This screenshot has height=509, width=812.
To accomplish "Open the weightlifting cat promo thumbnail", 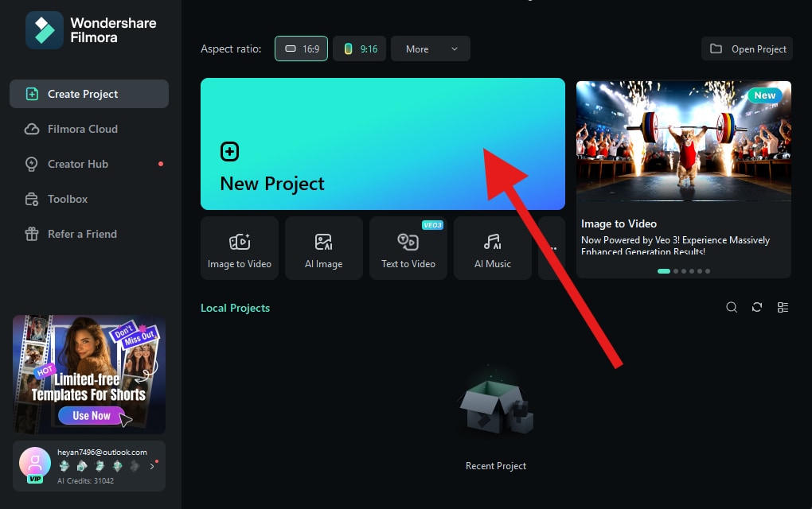I will coord(684,141).
